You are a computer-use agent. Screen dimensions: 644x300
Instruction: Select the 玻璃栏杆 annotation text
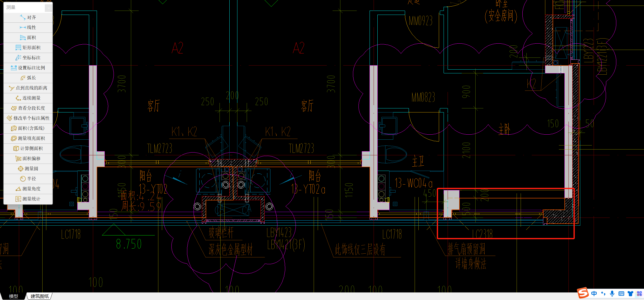[221, 233]
